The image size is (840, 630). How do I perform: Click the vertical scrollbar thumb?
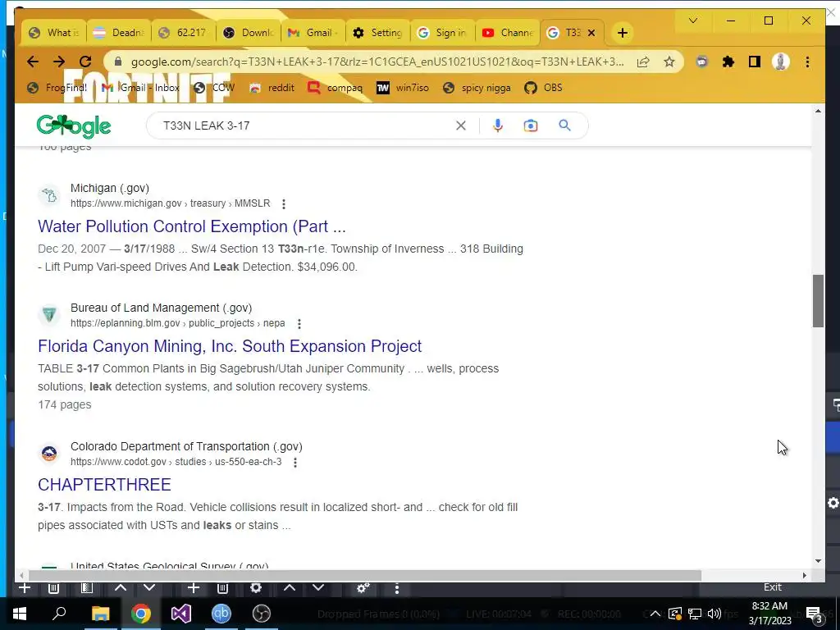point(818,300)
